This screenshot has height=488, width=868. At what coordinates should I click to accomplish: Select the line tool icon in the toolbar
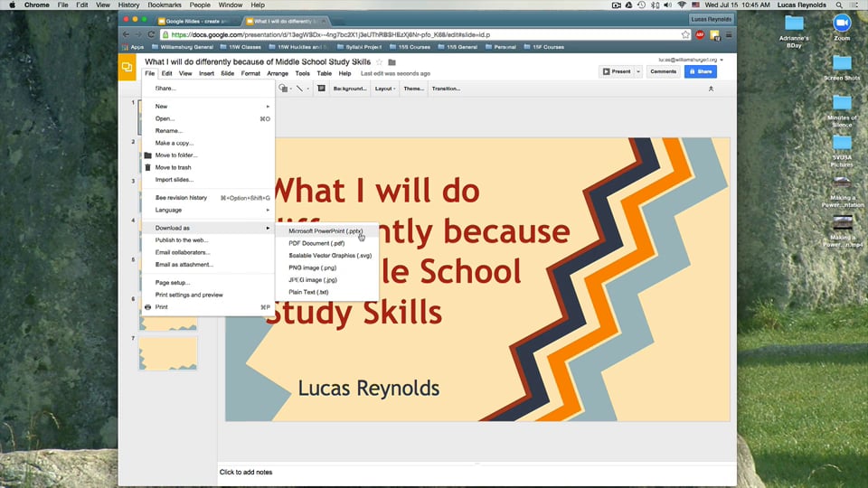[x=299, y=89]
